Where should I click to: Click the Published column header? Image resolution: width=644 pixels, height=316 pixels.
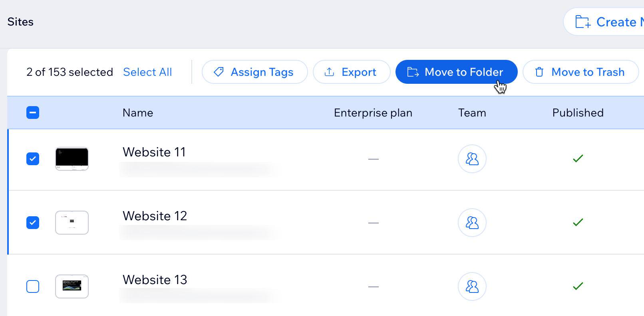(x=578, y=113)
